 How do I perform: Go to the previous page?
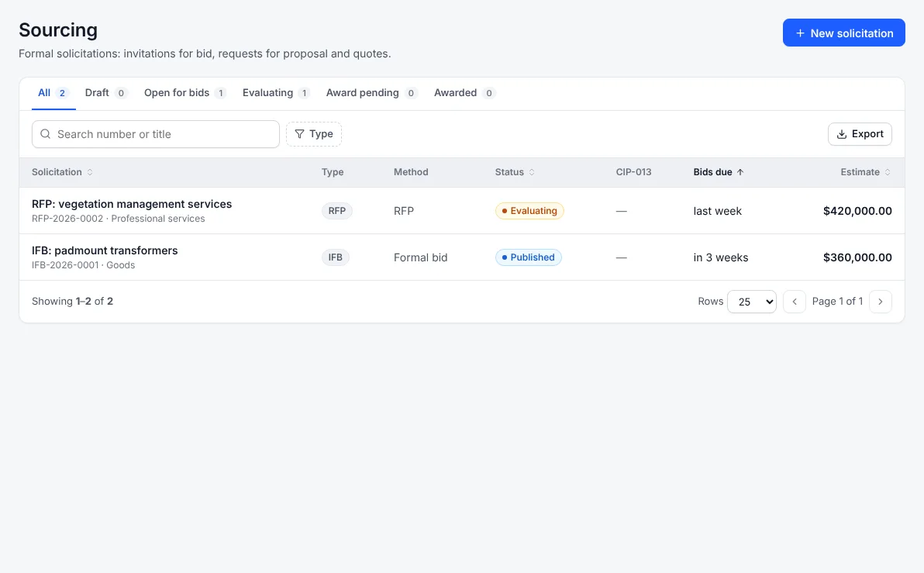pyautogui.click(x=795, y=302)
